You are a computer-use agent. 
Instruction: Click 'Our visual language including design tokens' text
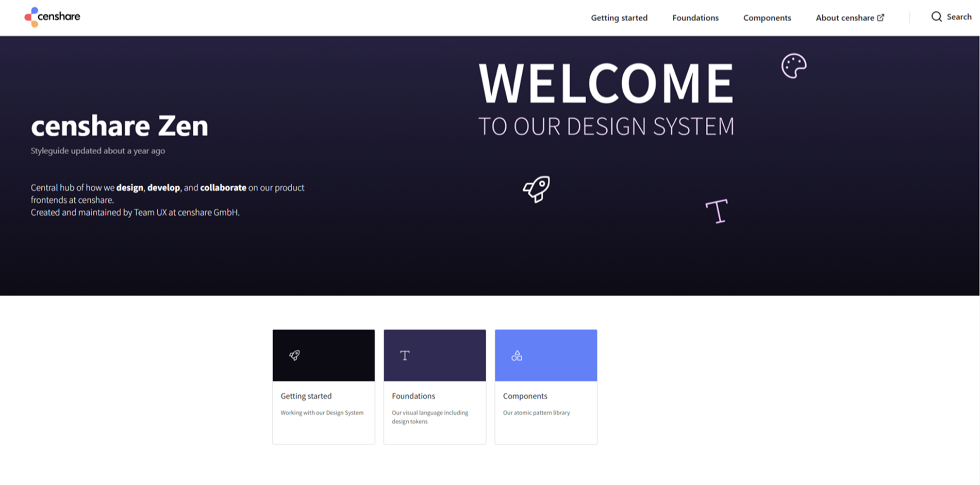pos(430,417)
